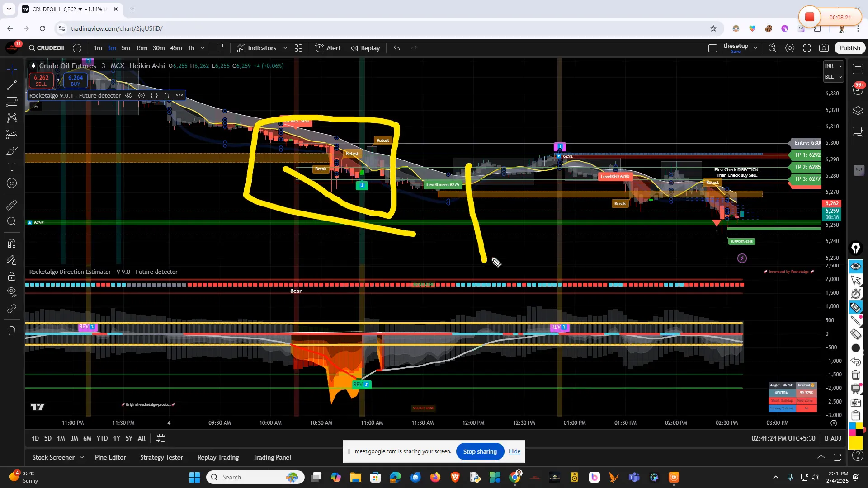Select the Trend Line drawing tool
This screenshot has height=488, width=868.
tap(12, 85)
